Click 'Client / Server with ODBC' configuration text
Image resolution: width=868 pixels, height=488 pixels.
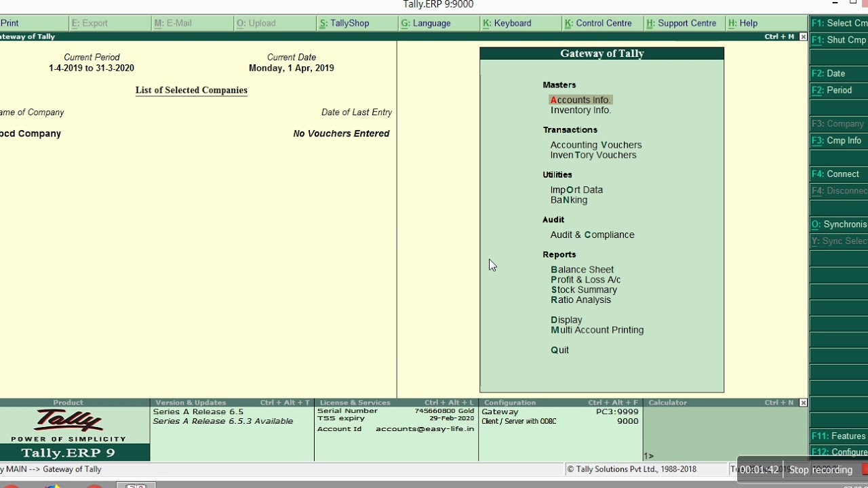tap(519, 422)
